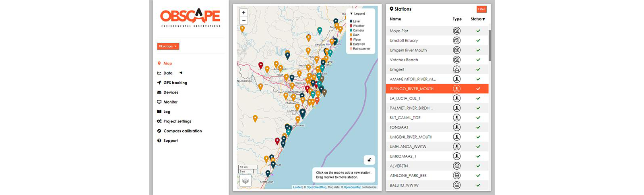This screenshot has height=195, width=644.
Task: Click level icon for PALMIET_RIVER_BIRDH row
Action: click(x=456, y=108)
